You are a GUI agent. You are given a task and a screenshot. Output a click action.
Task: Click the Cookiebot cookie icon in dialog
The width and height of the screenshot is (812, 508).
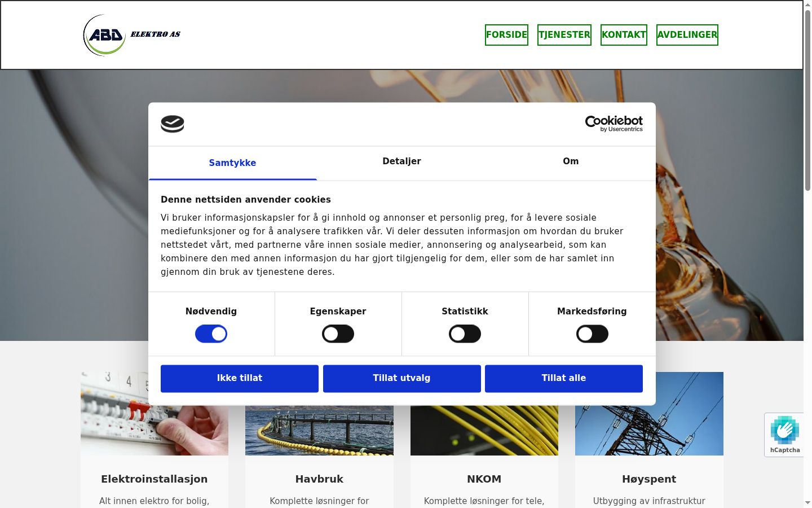click(173, 124)
